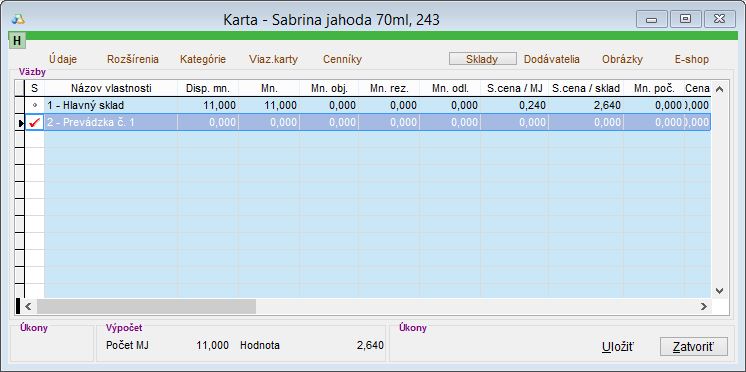This screenshot has height=372, width=746.
Task: Open the Údaje tab
Action: (x=63, y=59)
